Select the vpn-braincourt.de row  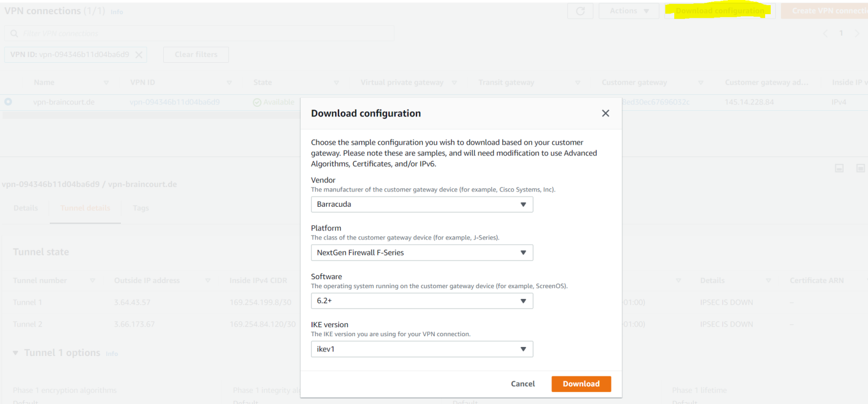7,102
